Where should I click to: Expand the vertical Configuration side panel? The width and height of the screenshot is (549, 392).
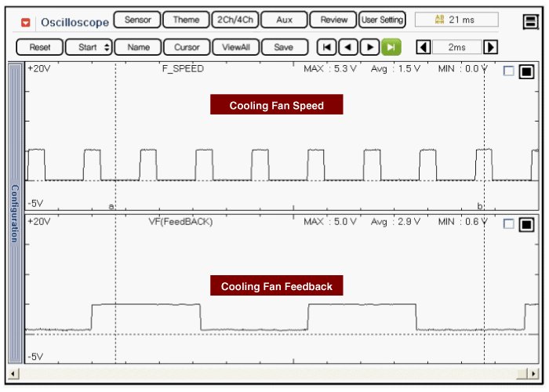pos(13,213)
